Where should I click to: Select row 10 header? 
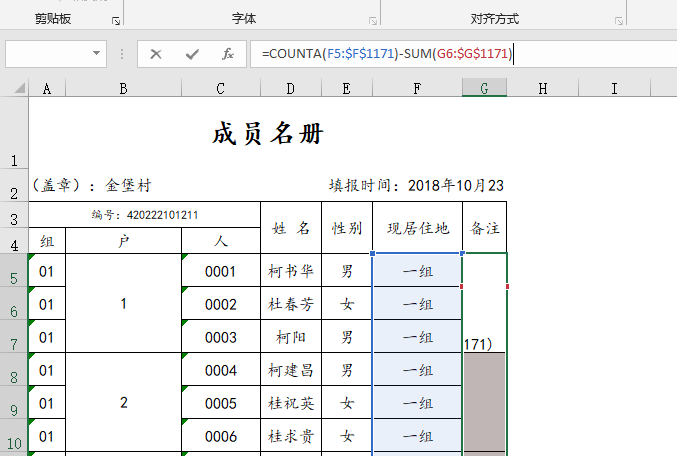pos(14,435)
